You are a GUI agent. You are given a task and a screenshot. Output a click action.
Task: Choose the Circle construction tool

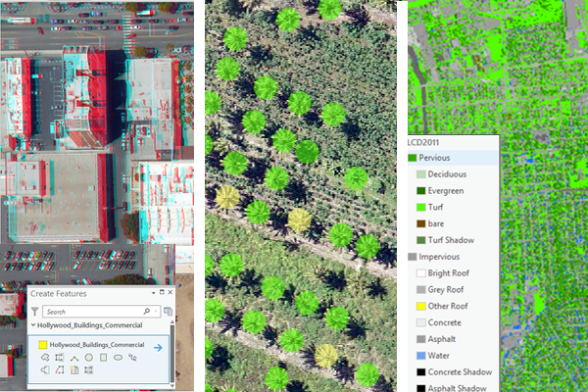point(88,358)
